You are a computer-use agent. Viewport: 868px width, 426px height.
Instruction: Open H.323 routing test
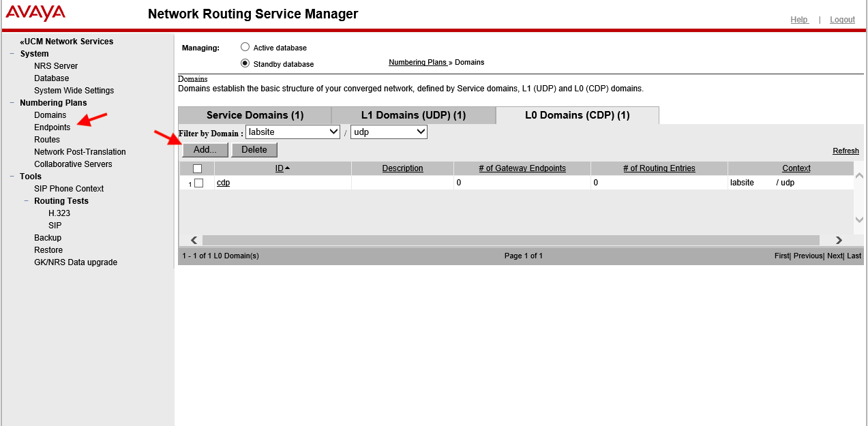[x=59, y=213]
